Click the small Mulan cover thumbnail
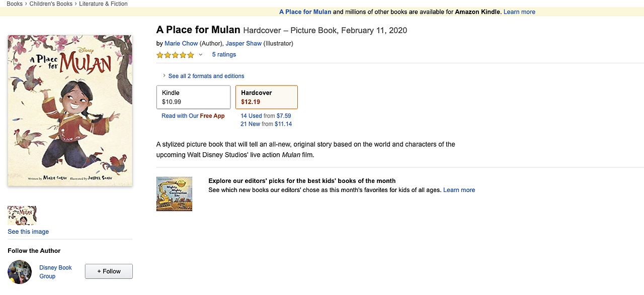The image size is (644, 295). click(22, 215)
